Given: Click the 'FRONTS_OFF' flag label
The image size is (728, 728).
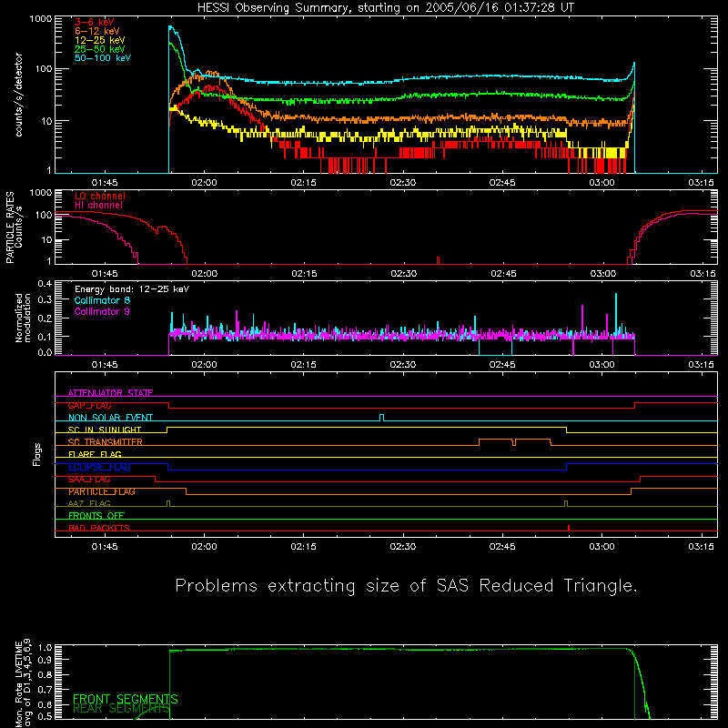Looking at the screenshot, I should click(x=96, y=516).
